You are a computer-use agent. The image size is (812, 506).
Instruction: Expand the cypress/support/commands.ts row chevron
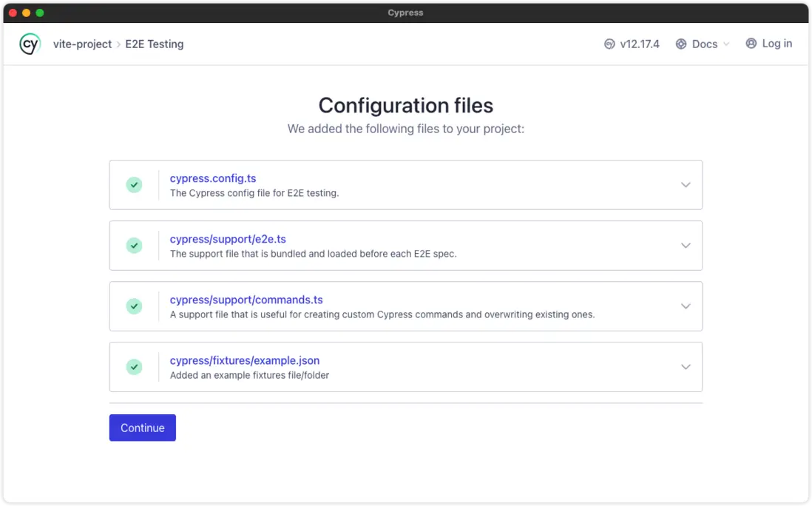[x=686, y=306]
